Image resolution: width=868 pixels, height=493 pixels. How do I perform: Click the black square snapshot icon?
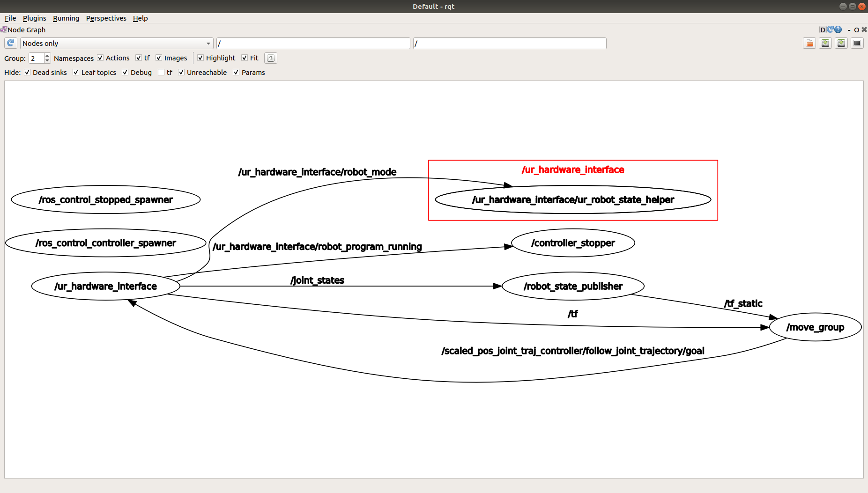857,43
